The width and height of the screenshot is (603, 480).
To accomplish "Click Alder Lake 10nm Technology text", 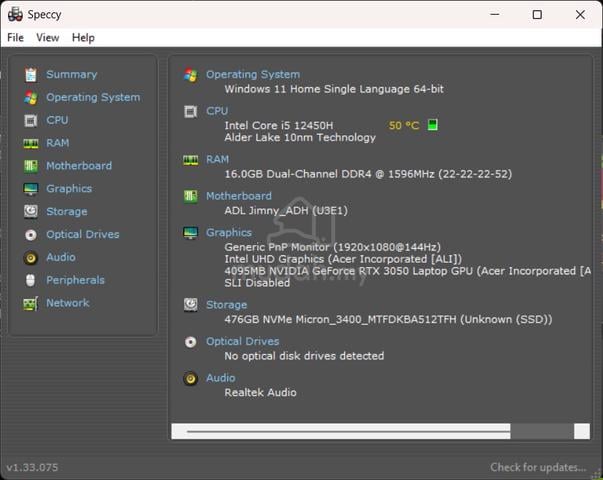I will click(x=300, y=137).
